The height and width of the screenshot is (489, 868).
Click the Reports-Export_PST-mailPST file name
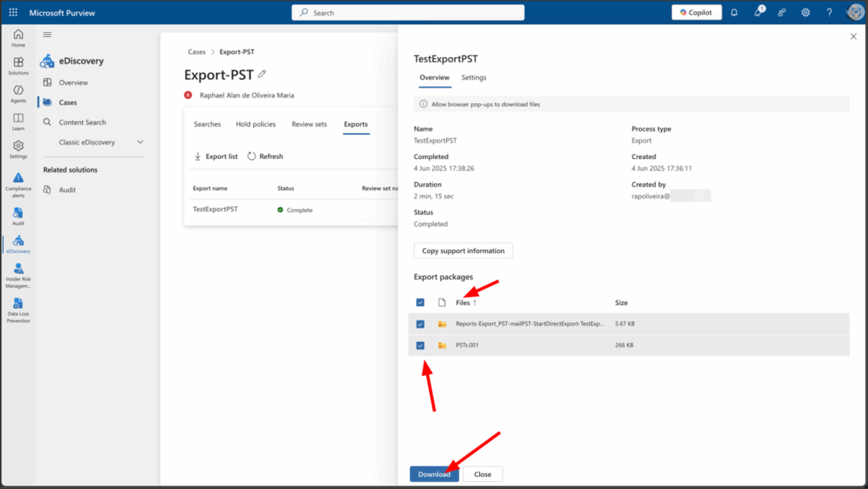tap(530, 324)
